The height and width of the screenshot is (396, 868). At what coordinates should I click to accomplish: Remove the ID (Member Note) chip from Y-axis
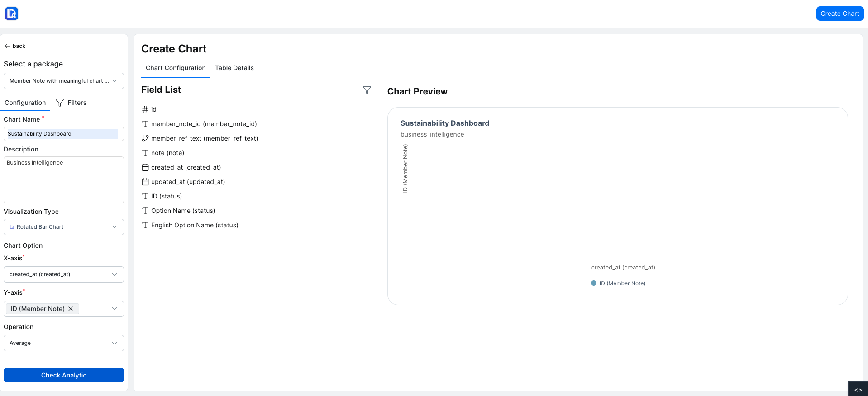(x=71, y=309)
